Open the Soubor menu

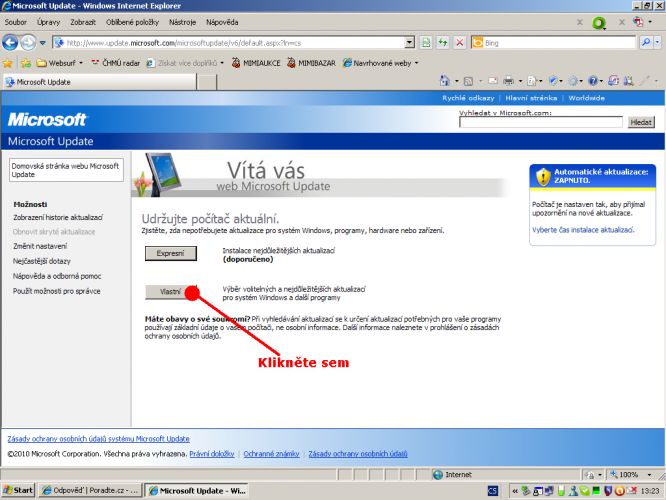pos(16,22)
